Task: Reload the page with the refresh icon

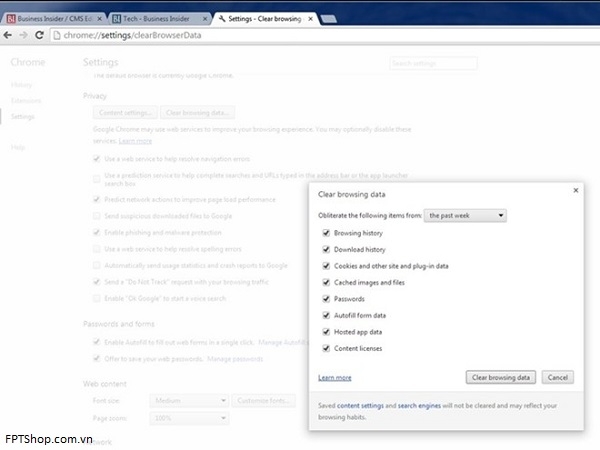Action: pyautogui.click(x=39, y=35)
